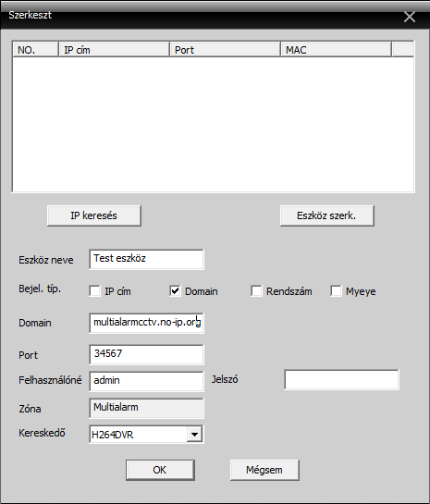Click the Port column header in list
The width and height of the screenshot is (430, 504).
click(226, 50)
